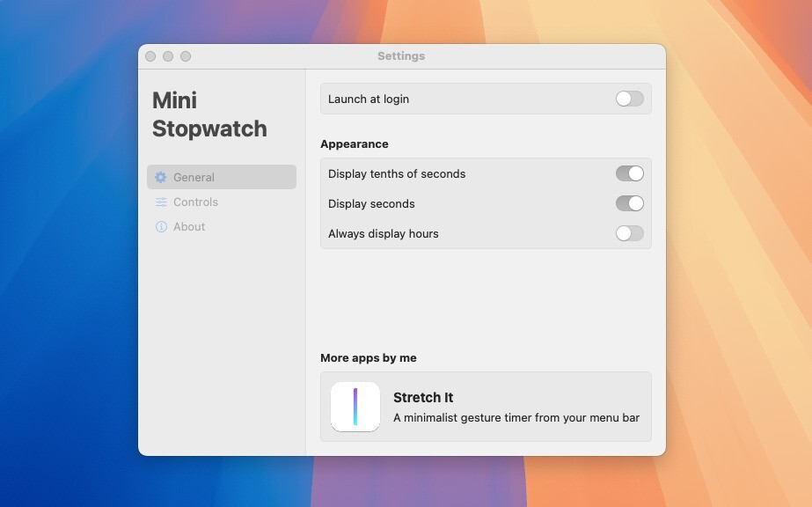Turn off Display tenths of seconds
The image size is (812, 507).
[x=629, y=173]
